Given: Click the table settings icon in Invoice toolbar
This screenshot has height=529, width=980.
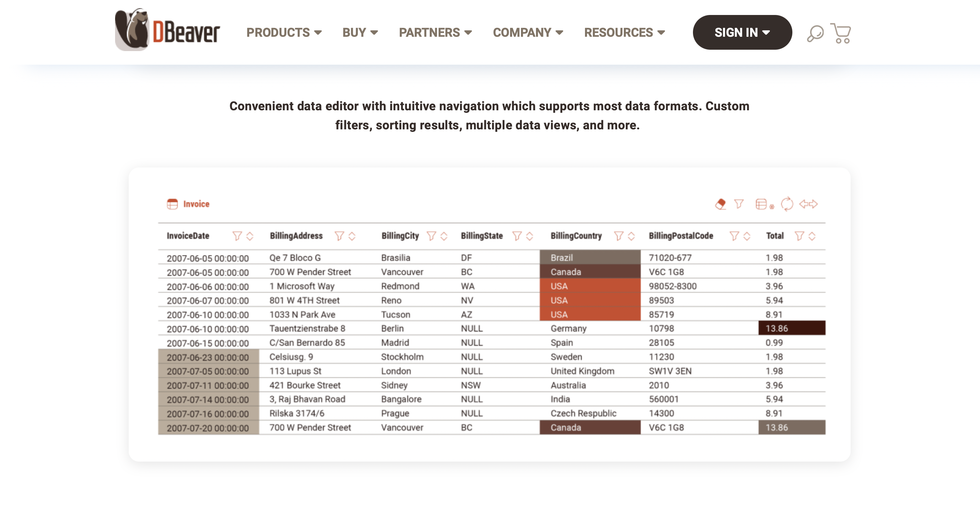Looking at the screenshot, I should [x=764, y=204].
